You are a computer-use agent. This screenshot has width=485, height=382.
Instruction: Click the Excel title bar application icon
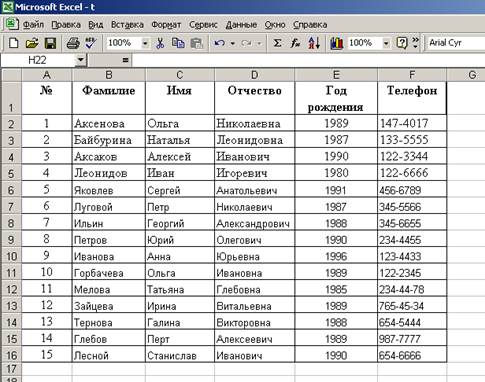tap(7, 7)
